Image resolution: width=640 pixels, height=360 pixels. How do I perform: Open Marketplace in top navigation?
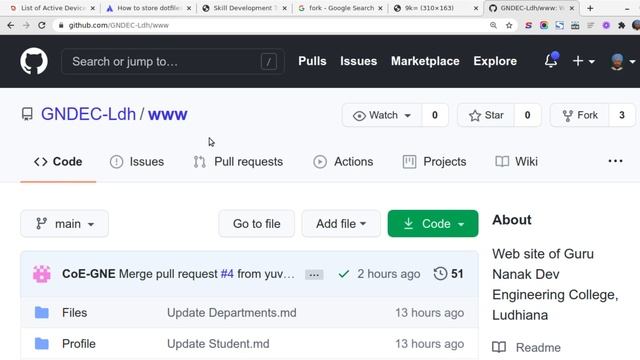pyautogui.click(x=425, y=61)
